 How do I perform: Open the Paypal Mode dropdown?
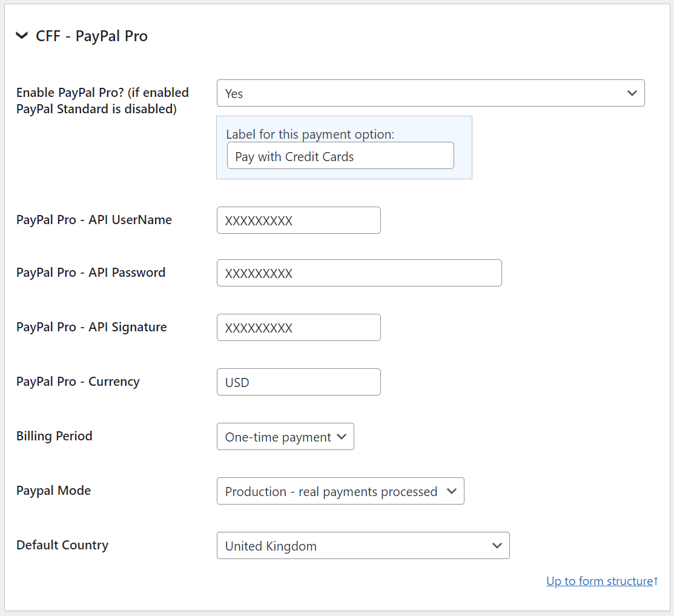click(x=340, y=491)
